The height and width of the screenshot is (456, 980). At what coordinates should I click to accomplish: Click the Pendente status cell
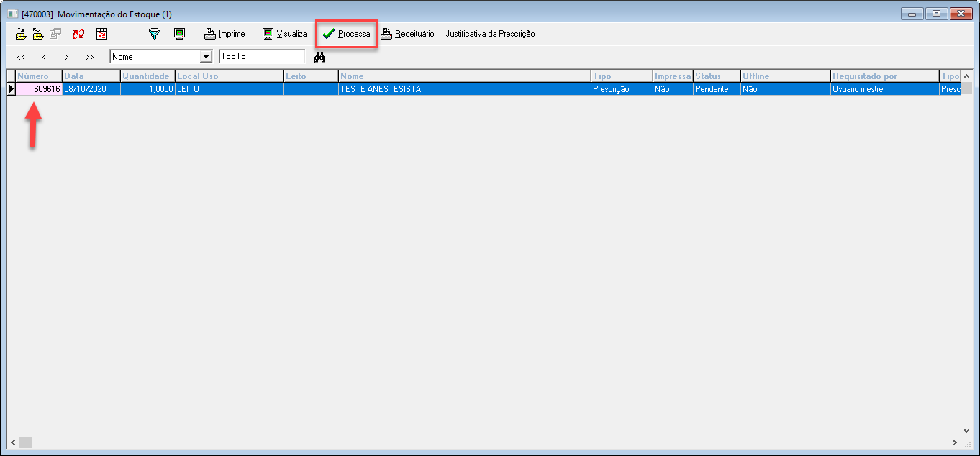[717, 89]
